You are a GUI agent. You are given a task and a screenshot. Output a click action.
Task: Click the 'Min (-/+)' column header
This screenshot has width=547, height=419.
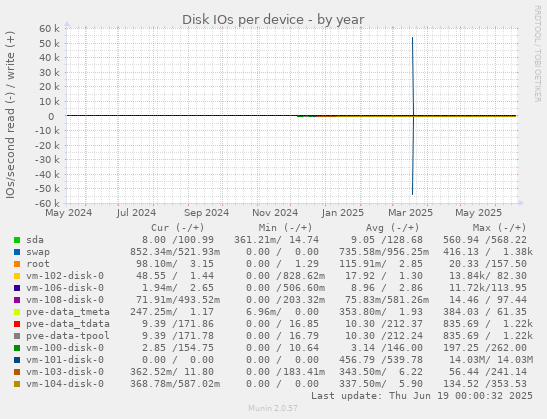tap(285, 228)
